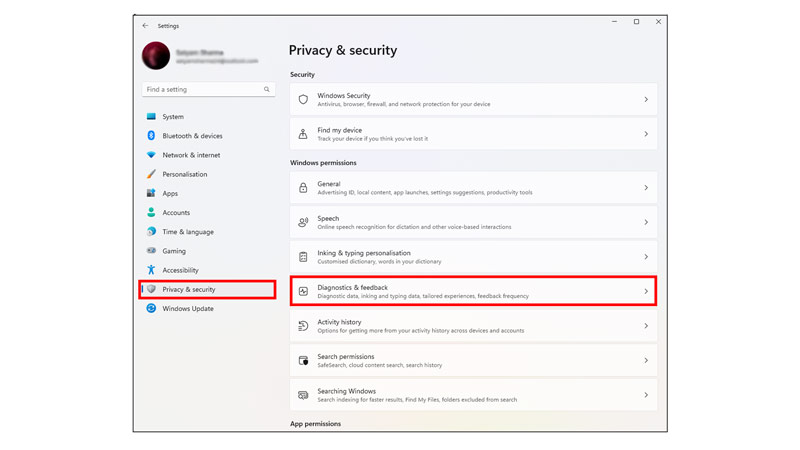
Task: Close the Settings window
Action: [658, 22]
